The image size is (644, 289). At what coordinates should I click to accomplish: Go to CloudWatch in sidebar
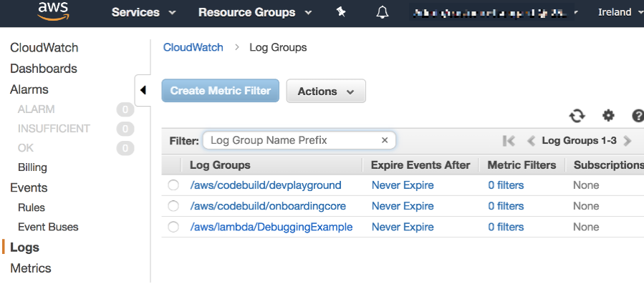pyautogui.click(x=44, y=47)
